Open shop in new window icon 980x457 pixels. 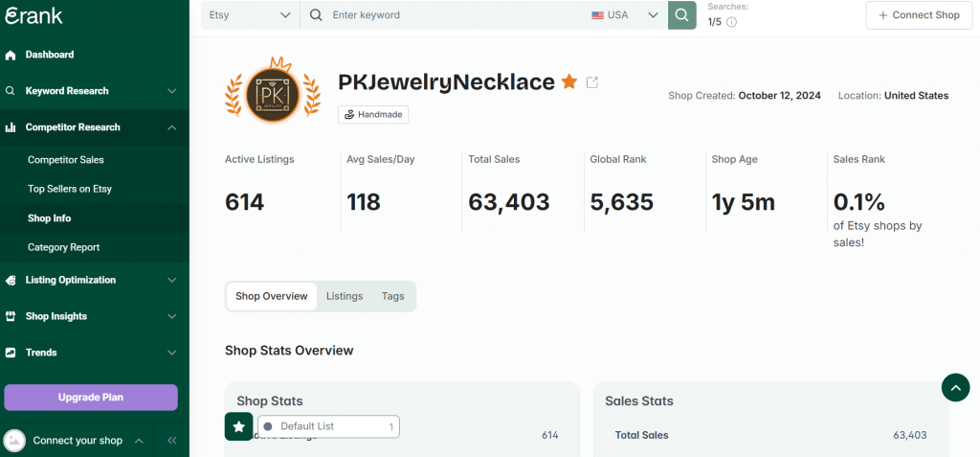592,82
